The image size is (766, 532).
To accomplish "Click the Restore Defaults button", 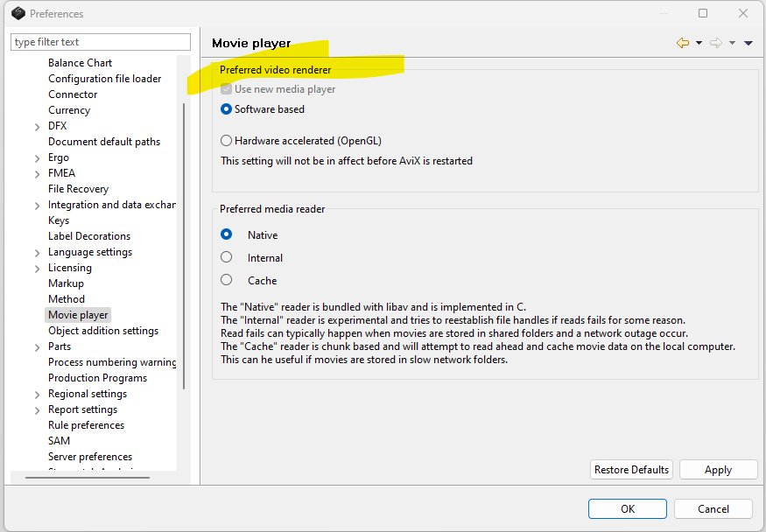I will pyautogui.click(x=631, y=470).
